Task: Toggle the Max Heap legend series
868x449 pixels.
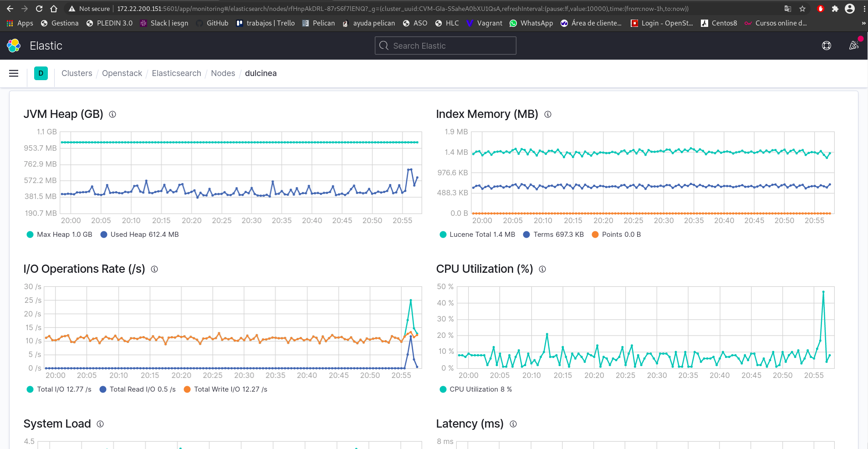Action: 60,235
